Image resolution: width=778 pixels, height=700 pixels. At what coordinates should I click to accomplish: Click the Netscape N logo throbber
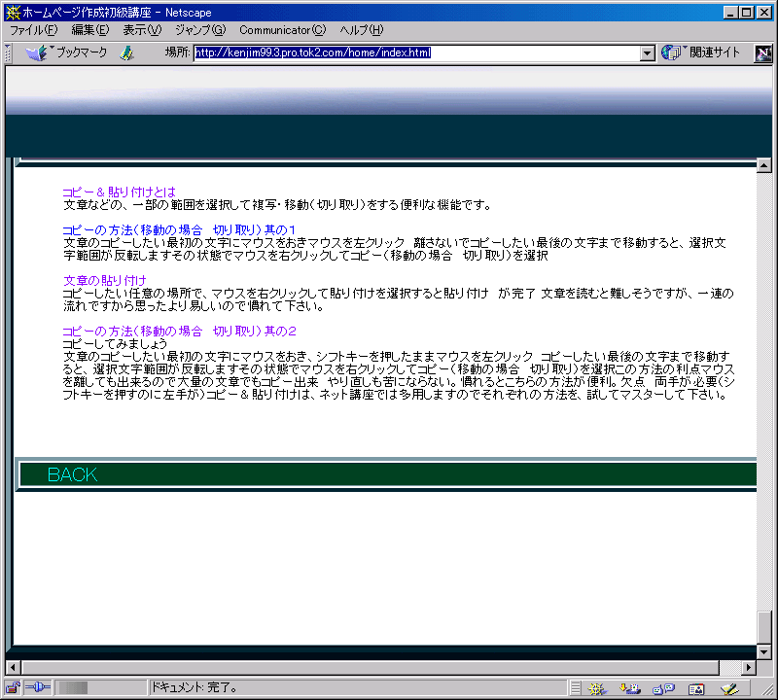point(763,53)
